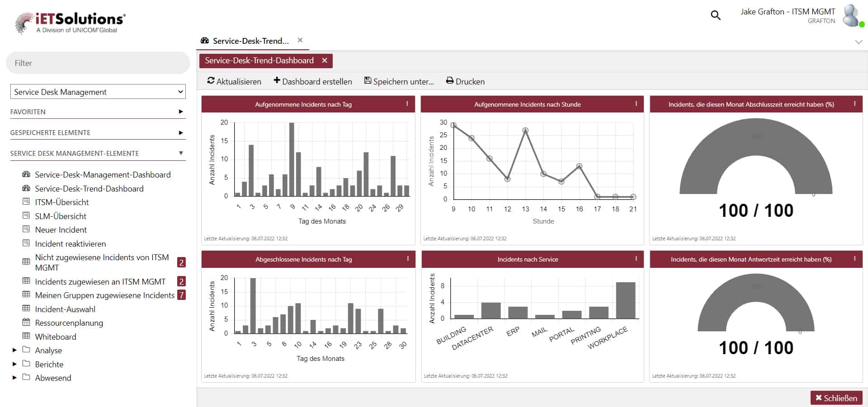Click the document icon next to Neuer Incident
868x407 pixels.
point(26,229)
